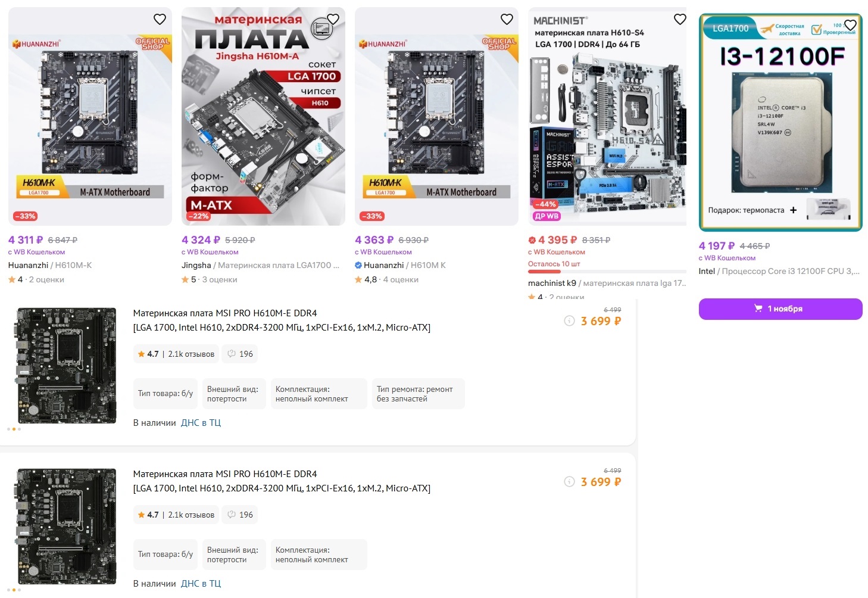Add i3-12100F to cart, 1 ноября button
The image size is (868, 598).
pyautogui.click(x=780, y=309)
